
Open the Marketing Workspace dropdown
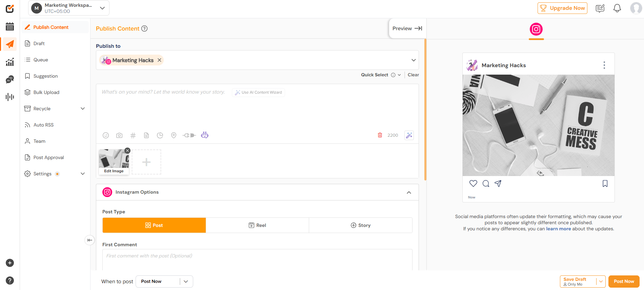(x=69, y=8)
